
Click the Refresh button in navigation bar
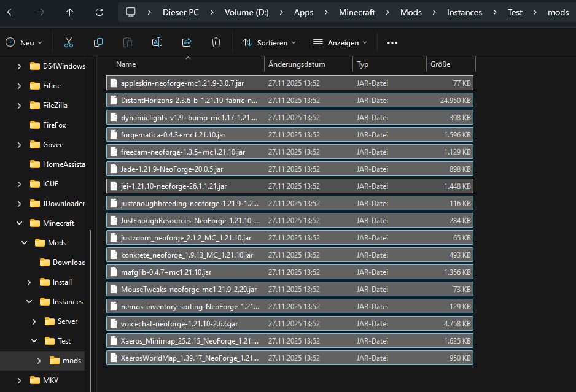(99, 12)
